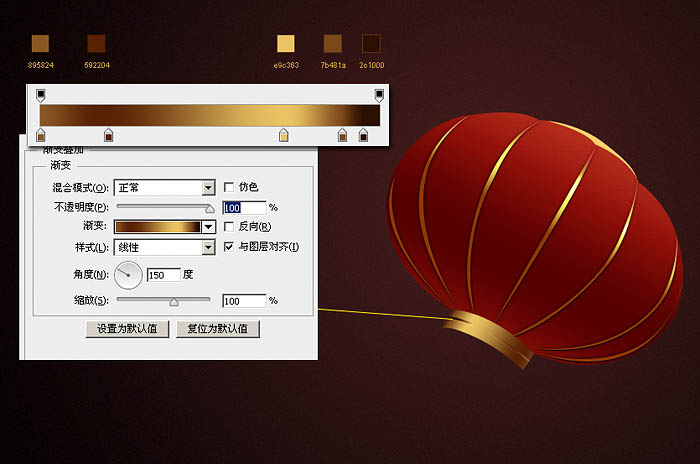700x464 pixels.
Task: Click the 不透明度(P): label
Action: pyautogui.click(x=81, y=207)
